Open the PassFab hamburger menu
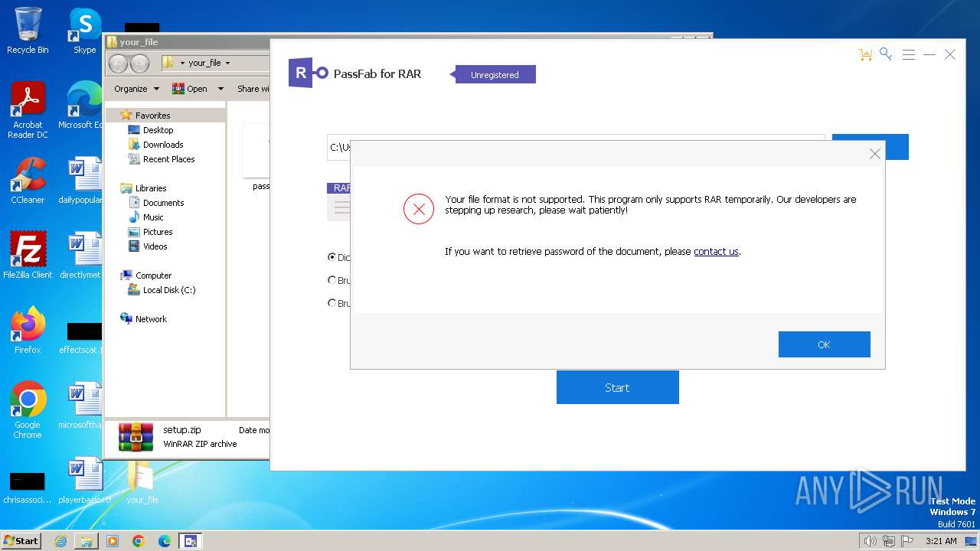This screenshot has height=551, width=980. [909, 54]
